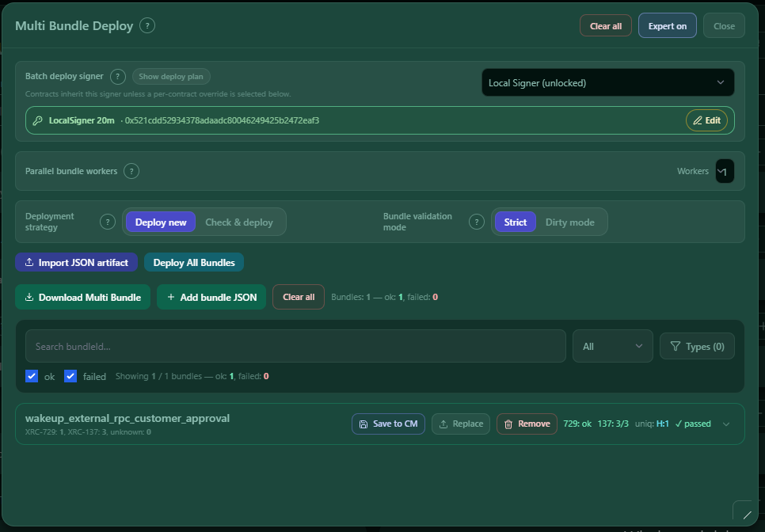765x532 pixels.
Task: Uncheck the ok checkbox
Action: coord(32,376)
